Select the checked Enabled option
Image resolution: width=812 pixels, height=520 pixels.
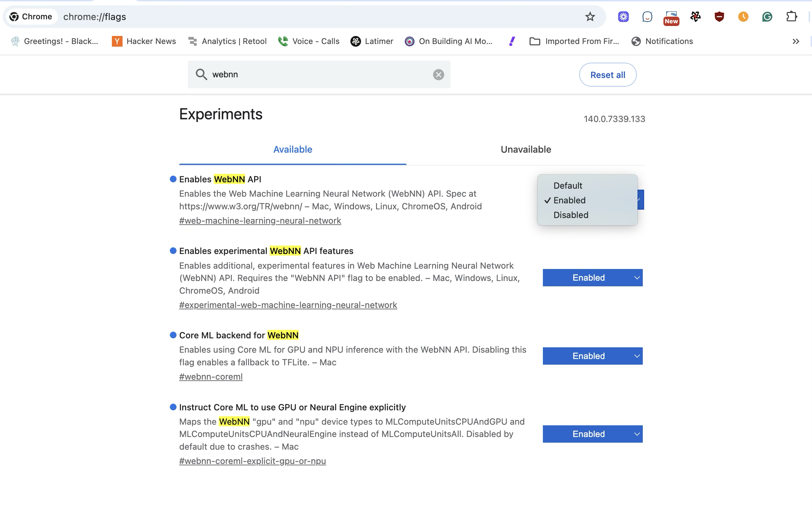pos(570,200)
